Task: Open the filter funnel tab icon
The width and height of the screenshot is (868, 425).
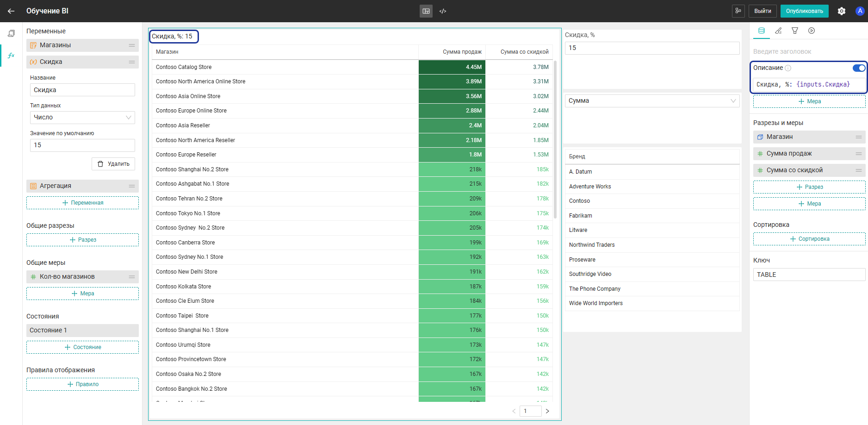Action: (x=795, y=31)
